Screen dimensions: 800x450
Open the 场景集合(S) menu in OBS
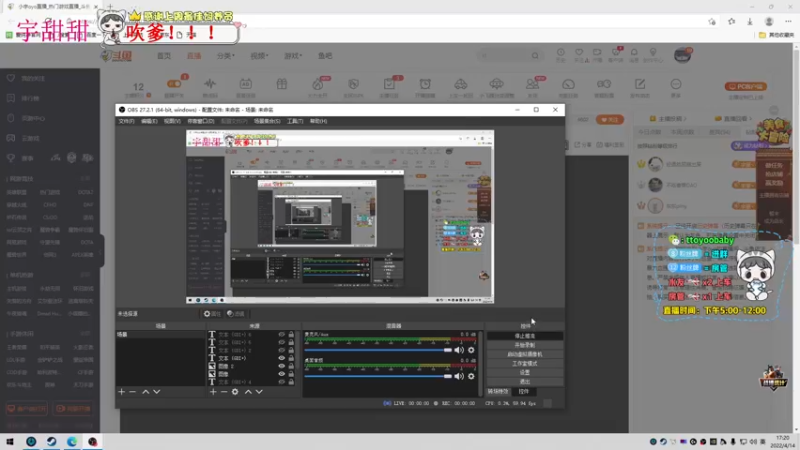tap(267, 121)
